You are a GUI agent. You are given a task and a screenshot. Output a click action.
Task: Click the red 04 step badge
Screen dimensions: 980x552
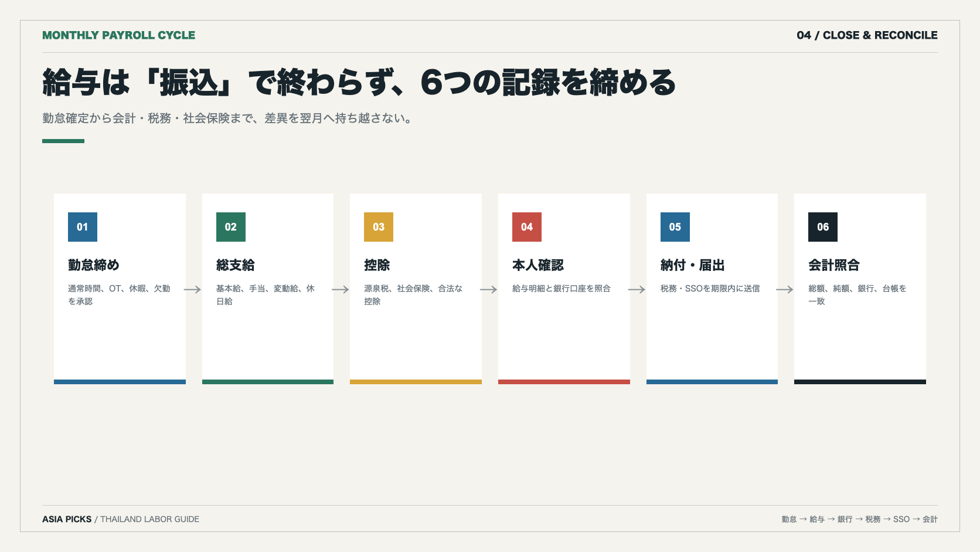coord(527,227)
